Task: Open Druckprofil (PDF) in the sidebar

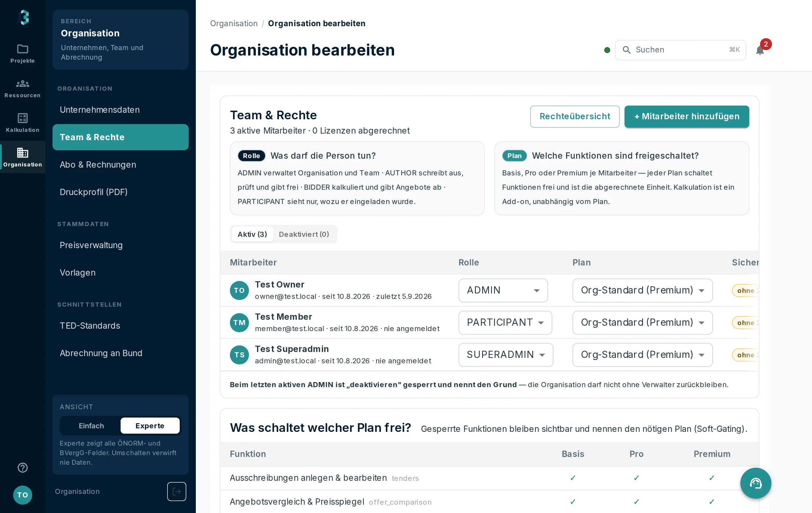Action: 120,192
